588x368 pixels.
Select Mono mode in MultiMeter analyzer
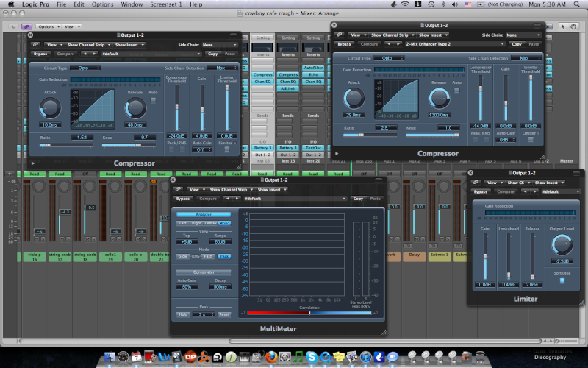click(x=224, y=223)
